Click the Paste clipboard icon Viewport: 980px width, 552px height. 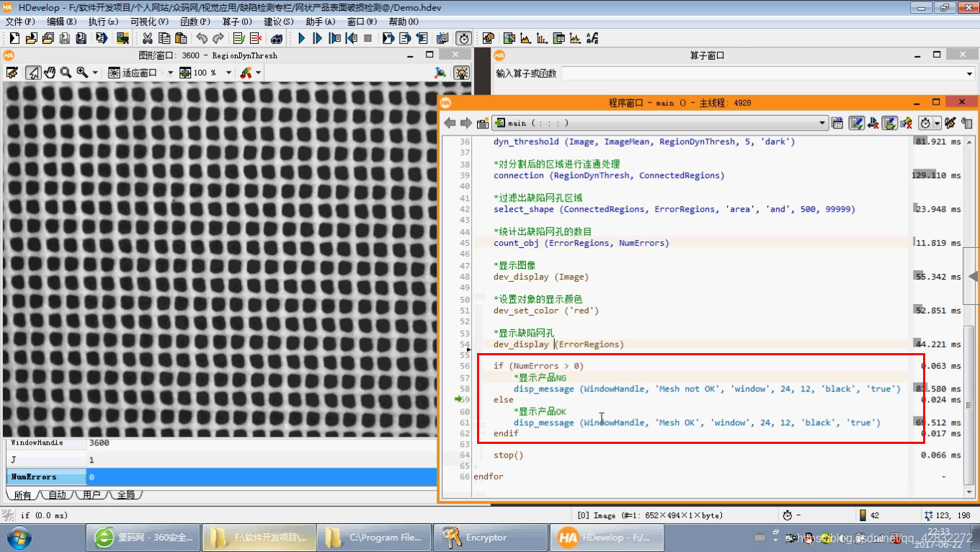pos(181,38)
